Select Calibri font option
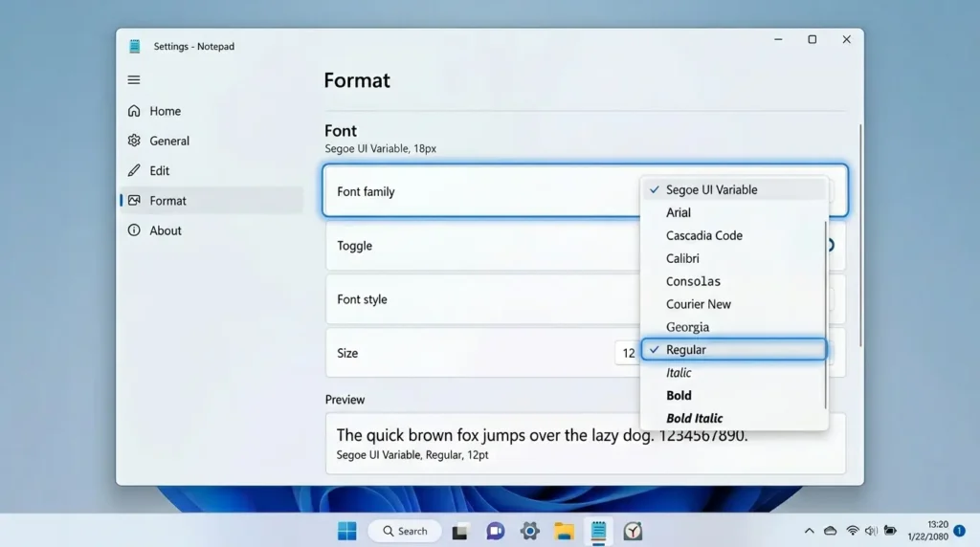The image size is (980, 547). pos(734,258)
